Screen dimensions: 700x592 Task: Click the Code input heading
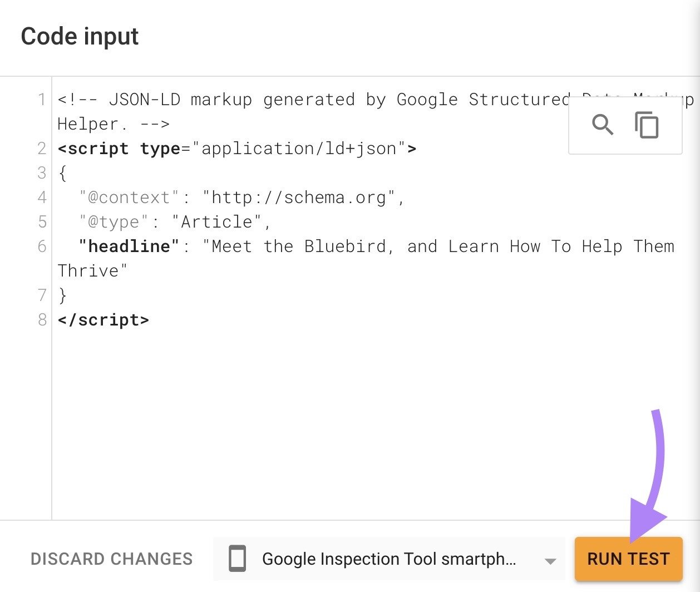click(x=79, y=36)
